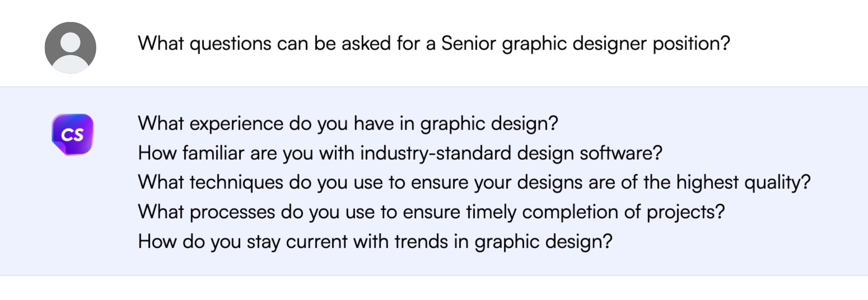Click "industry-standard" in the second answer line

click(435, 153)
